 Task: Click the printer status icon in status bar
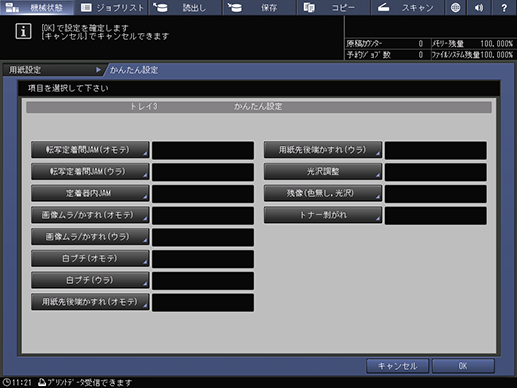click(x=42, y=382)
